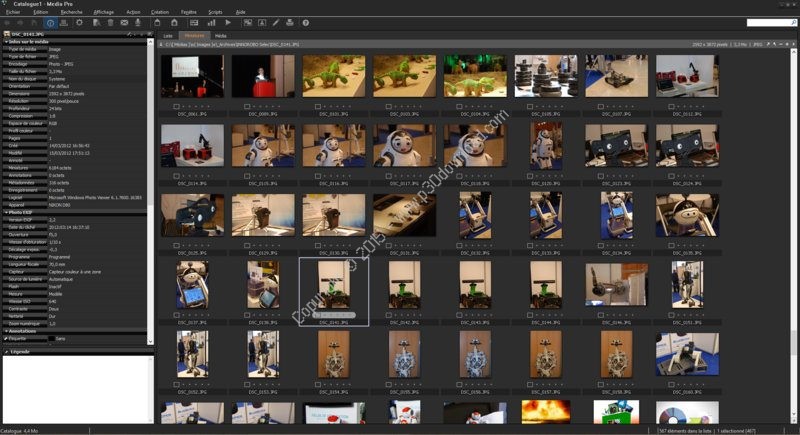Screen dimensions: 800x435
Task: Switch to the Miniatures tab
Action: coord(194,36)
